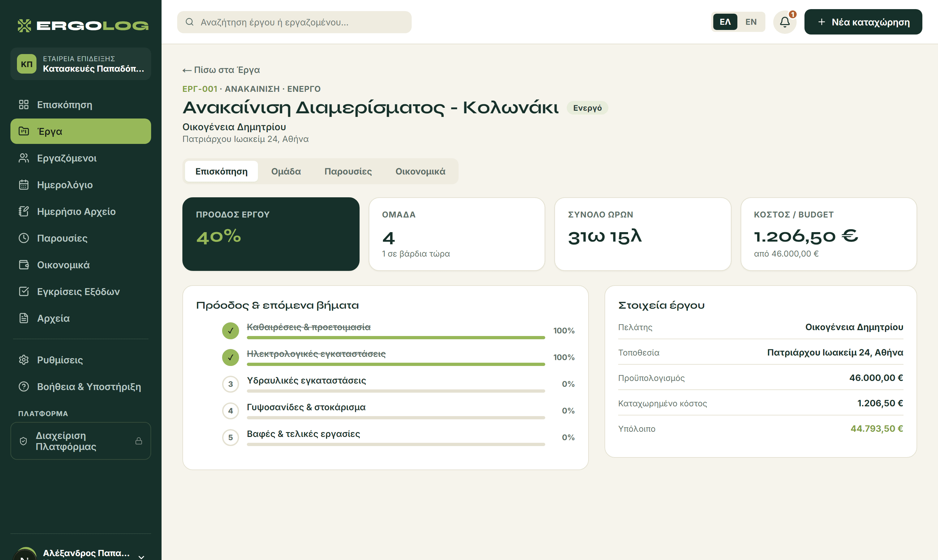This screenshot has height=560, width=938.
Task: Click the Ενεργό status badge
Action: point(587,108)
